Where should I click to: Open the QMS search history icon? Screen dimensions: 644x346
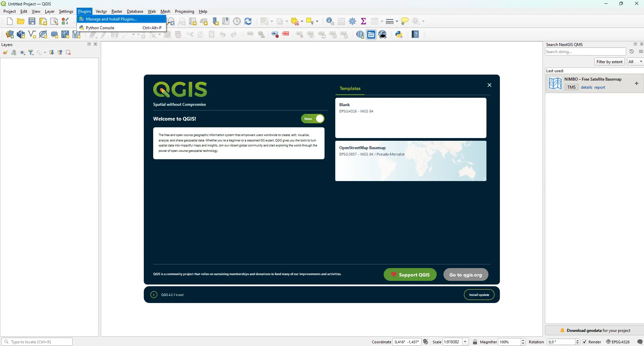[x=632, y=51]
